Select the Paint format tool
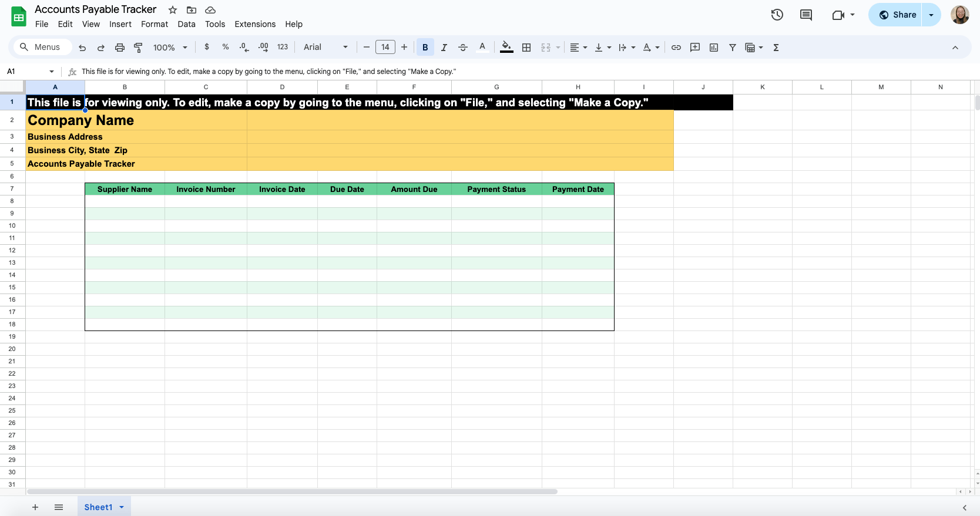The height and width of the screenshot is (516, 980). pyautogui.click(x=139, y=48)
